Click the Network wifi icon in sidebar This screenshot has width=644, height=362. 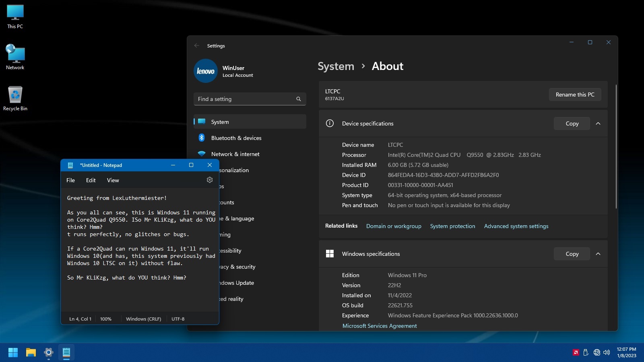click(202, 154)
